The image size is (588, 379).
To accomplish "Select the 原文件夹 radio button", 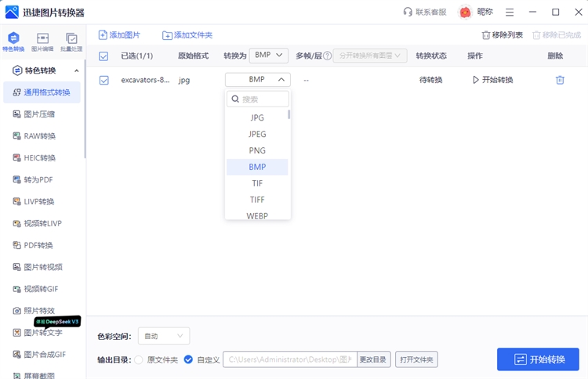I will [139, 359].
